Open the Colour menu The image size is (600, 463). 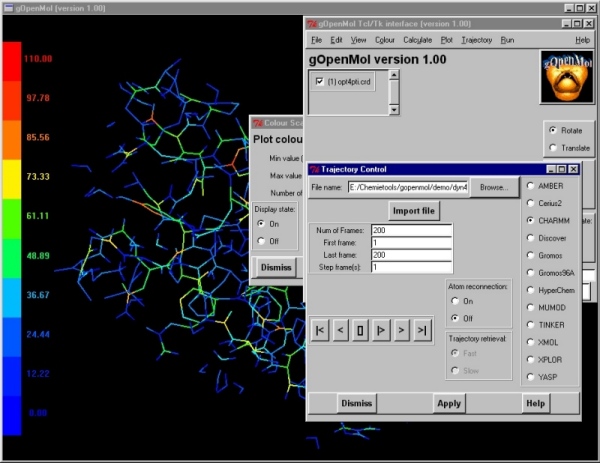[x=384, y=40]
